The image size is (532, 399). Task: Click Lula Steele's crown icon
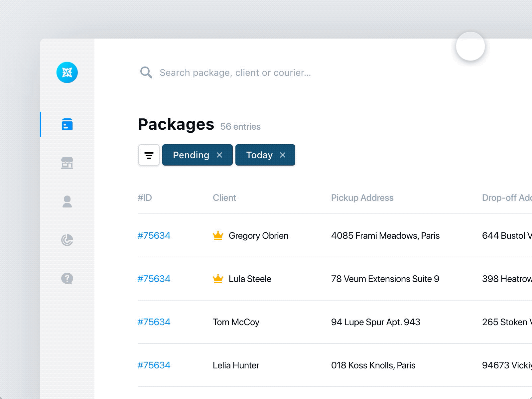[218, 279]
